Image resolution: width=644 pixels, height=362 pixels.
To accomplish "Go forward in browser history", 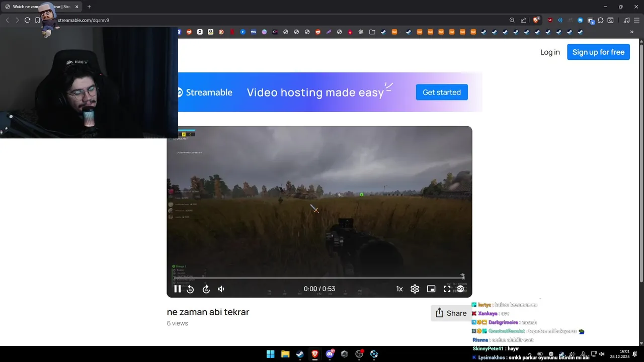I will click(x=17, y=20).
